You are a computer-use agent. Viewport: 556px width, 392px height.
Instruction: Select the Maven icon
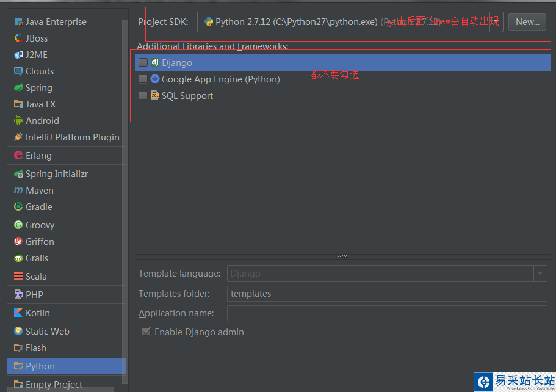18,191
